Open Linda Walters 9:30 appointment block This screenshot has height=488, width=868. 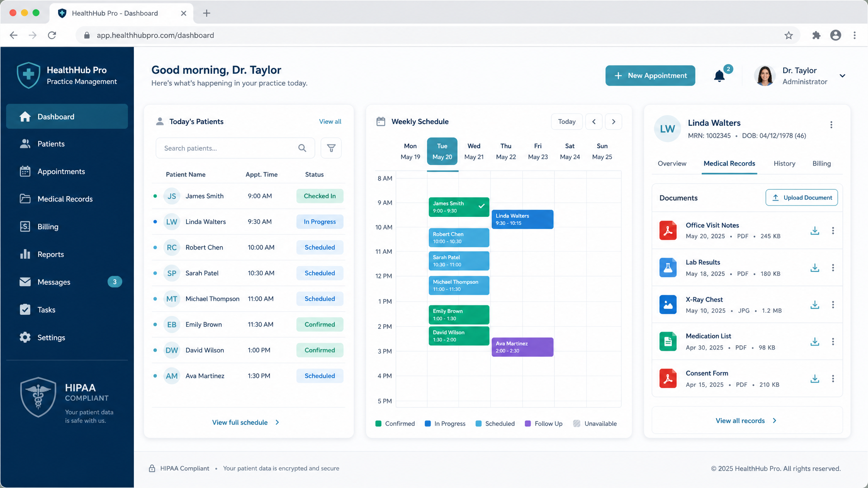pyautogui.click(x=522, y=219)
